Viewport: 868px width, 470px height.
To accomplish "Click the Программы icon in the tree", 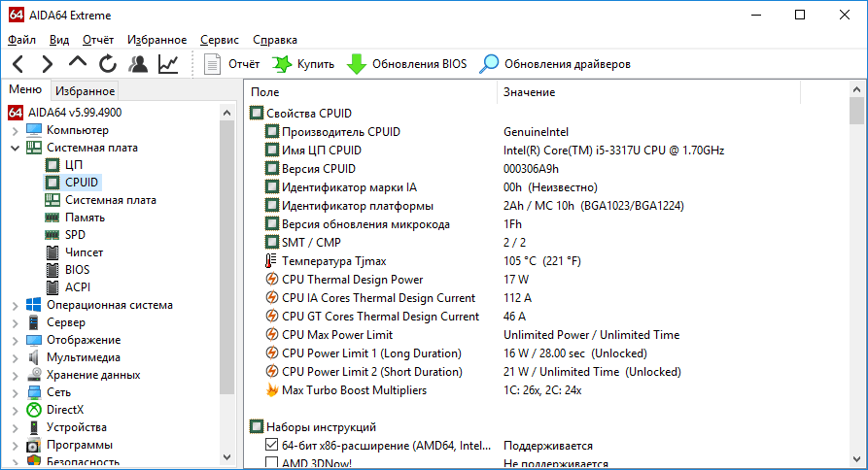I will [34, 445].
